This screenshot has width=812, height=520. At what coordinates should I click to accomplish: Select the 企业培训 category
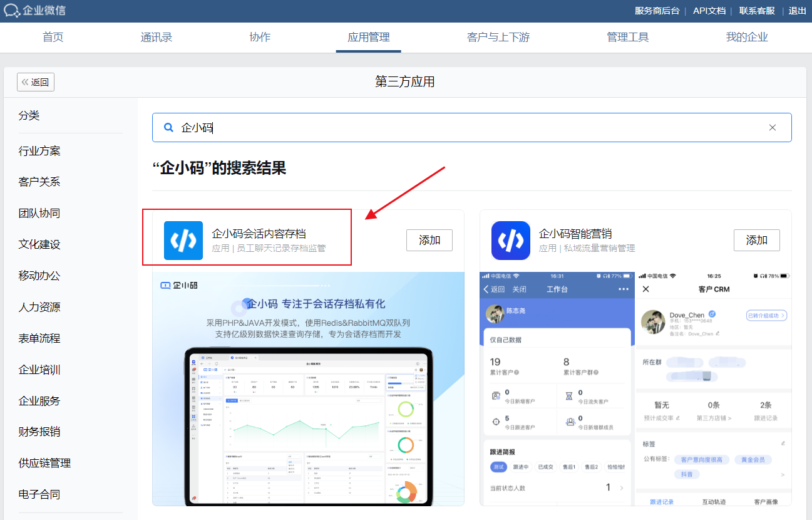(39, 370)
